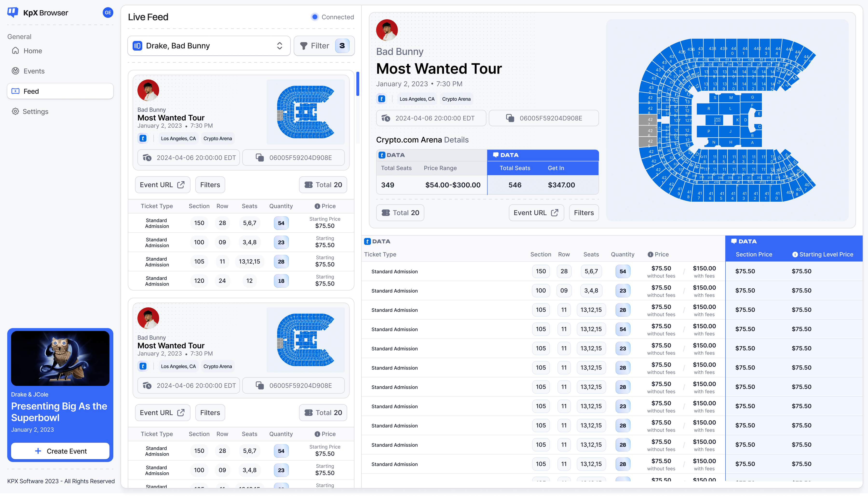The image size is (868, 502).
Task: Click Crypto Arena tag in detail panel
Action: (456, 99)
